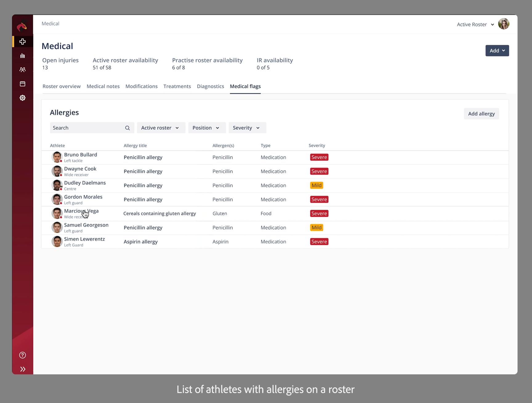Open Gordon Morales athlete name
Viewport: 532px width, 403px height.
(83, 197)
